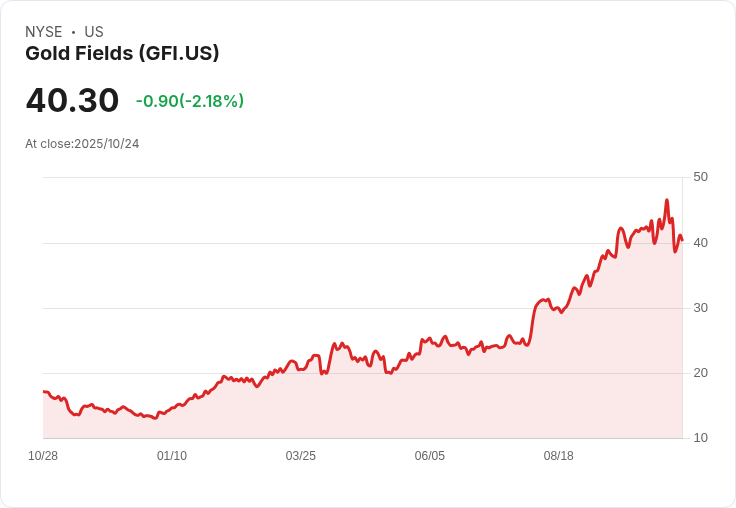Click the Gold Fields (GFI.US) title
736x508 pixels.
pyautogui.click(x=122, y=54)
